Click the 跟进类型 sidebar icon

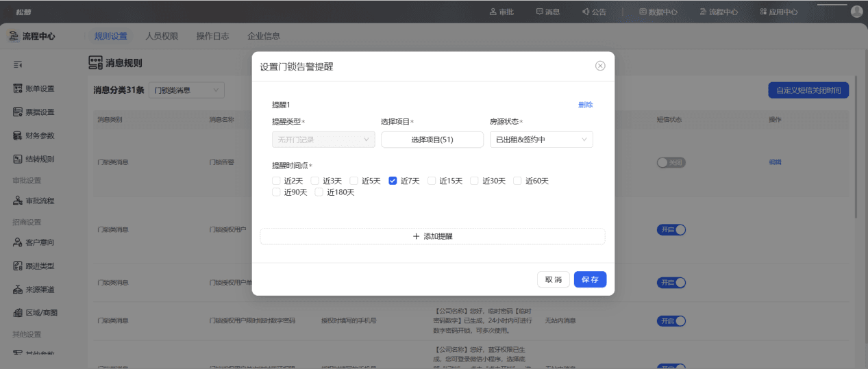coord(18,266)
